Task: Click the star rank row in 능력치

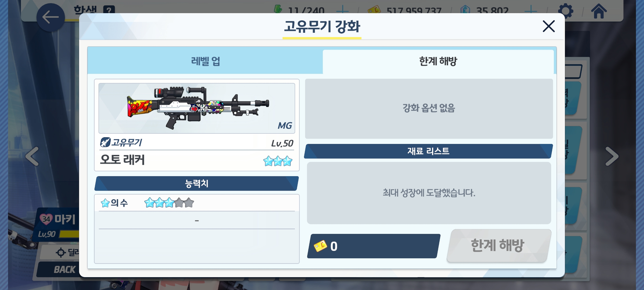Action: coord(197,203)
